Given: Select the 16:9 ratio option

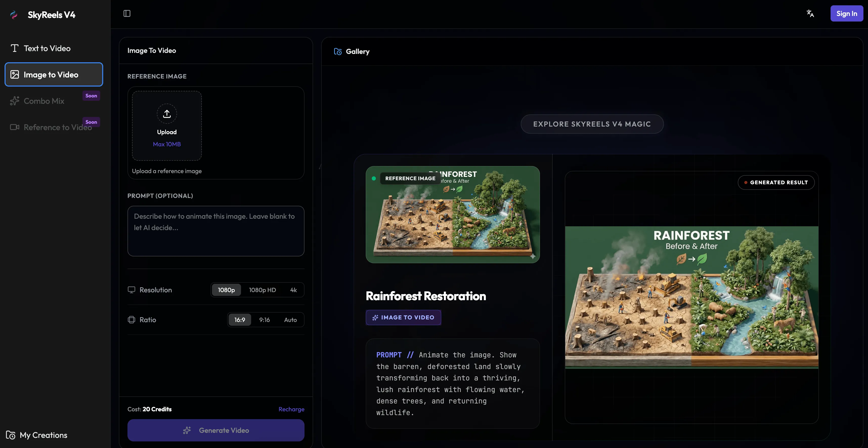Looking at the screenshot, I should pos(240,320).
